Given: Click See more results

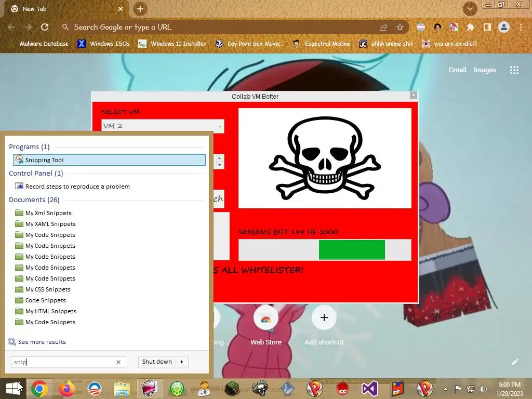Looking at the screenshot, I should 37,342.
